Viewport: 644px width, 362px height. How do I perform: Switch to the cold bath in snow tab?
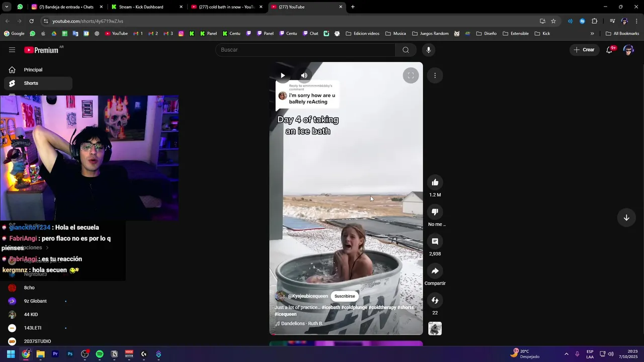coord(226,7)
